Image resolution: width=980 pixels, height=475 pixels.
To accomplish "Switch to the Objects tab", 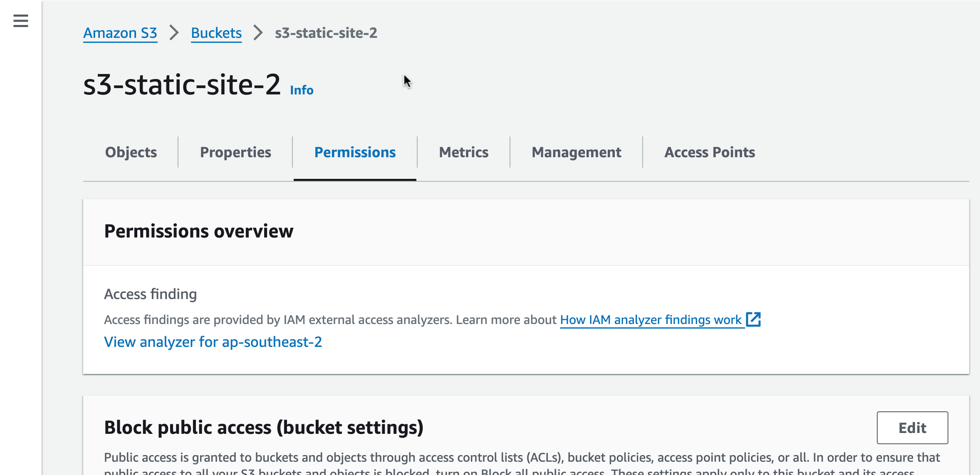I will click(131, 152).
